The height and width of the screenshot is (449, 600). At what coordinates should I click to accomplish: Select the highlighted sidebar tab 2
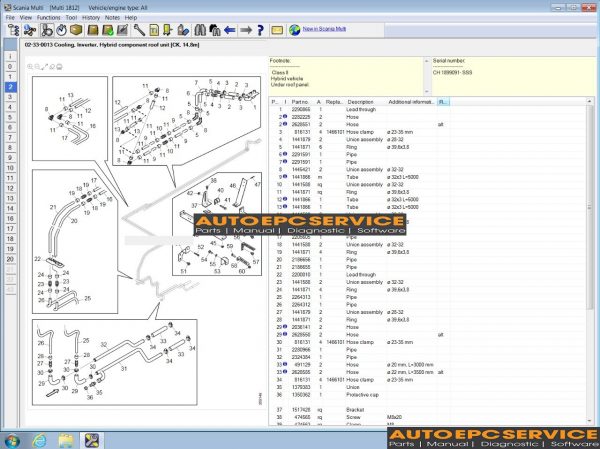tap(10, 87)
